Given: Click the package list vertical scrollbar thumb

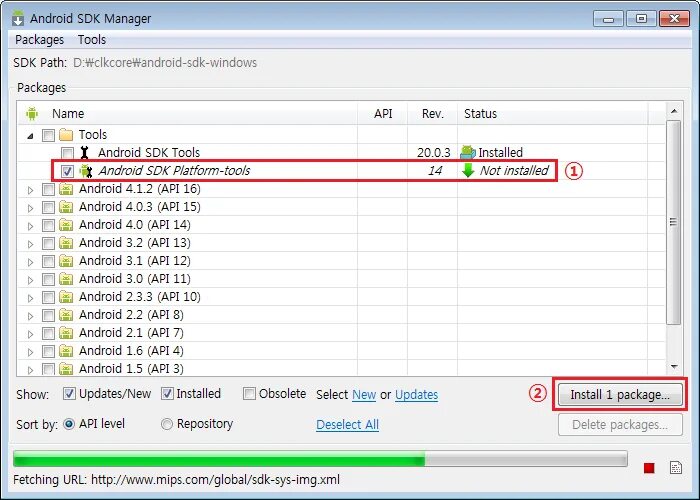Looking at the screenshot, I should (673, 222).
